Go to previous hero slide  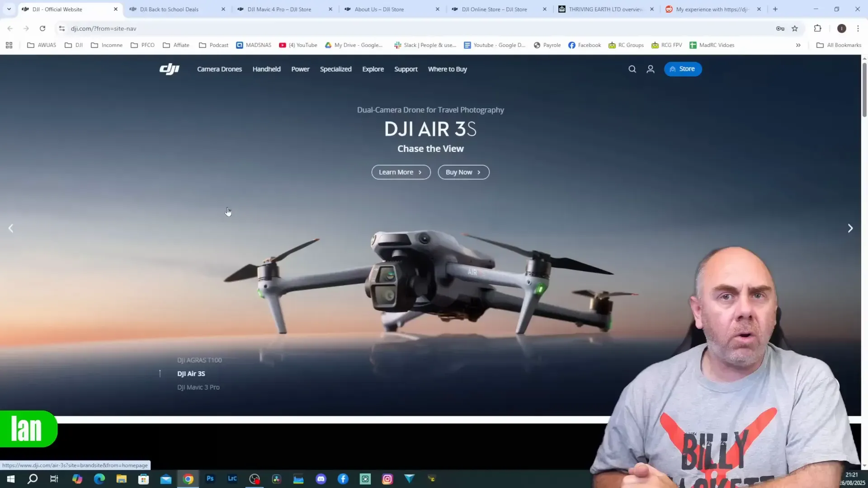[x=11, y=228]
